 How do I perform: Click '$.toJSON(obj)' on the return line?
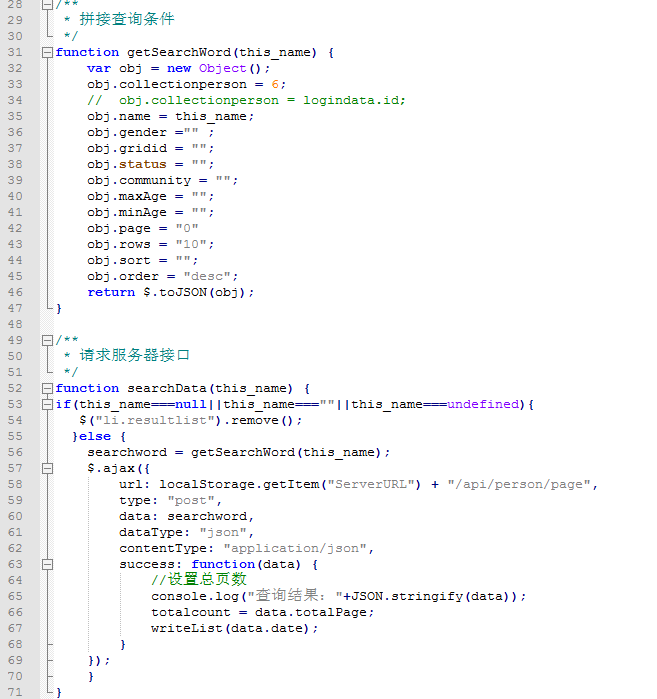point(194,292)
